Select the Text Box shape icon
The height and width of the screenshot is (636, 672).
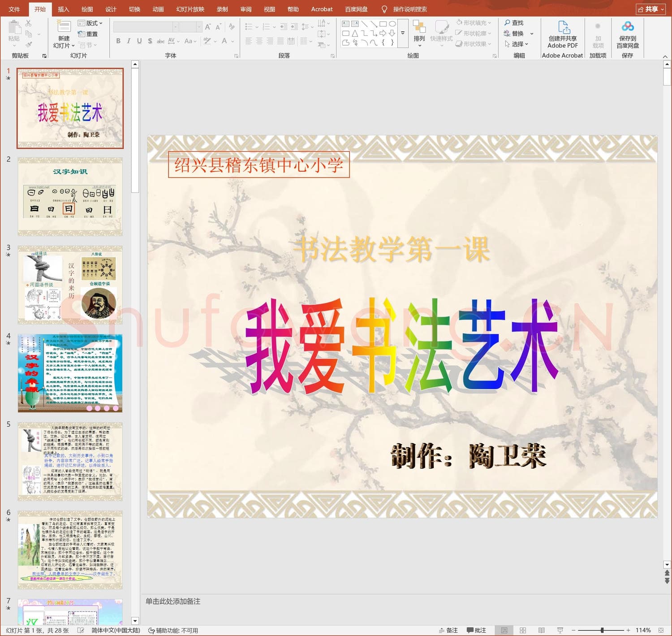345,24
